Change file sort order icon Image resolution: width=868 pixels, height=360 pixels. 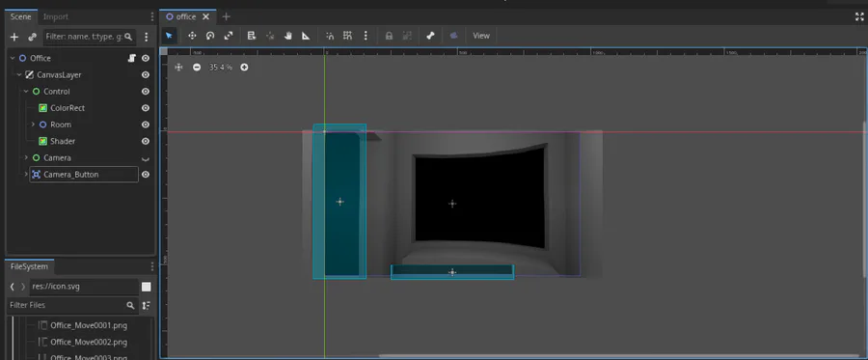[147, 305]
